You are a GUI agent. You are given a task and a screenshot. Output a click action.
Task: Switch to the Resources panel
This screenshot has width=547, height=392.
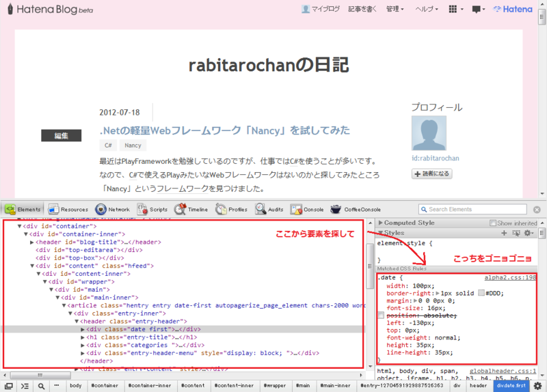click(68, 210)
